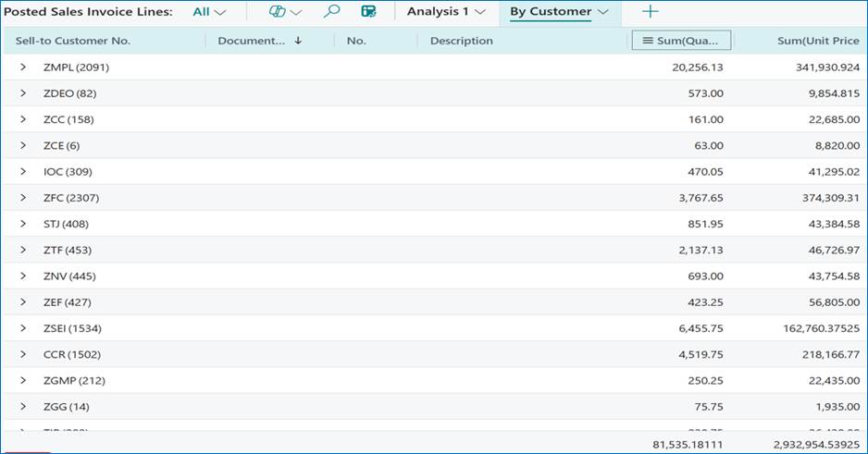Expand the IOC (309) customer group
This screenshot has width=868, height=454.
23,172
